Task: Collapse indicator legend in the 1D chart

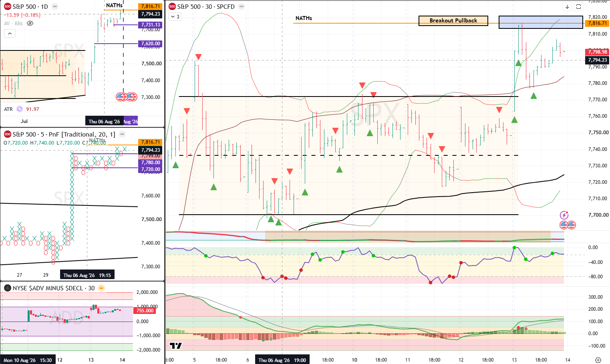Action: (10, 34)
